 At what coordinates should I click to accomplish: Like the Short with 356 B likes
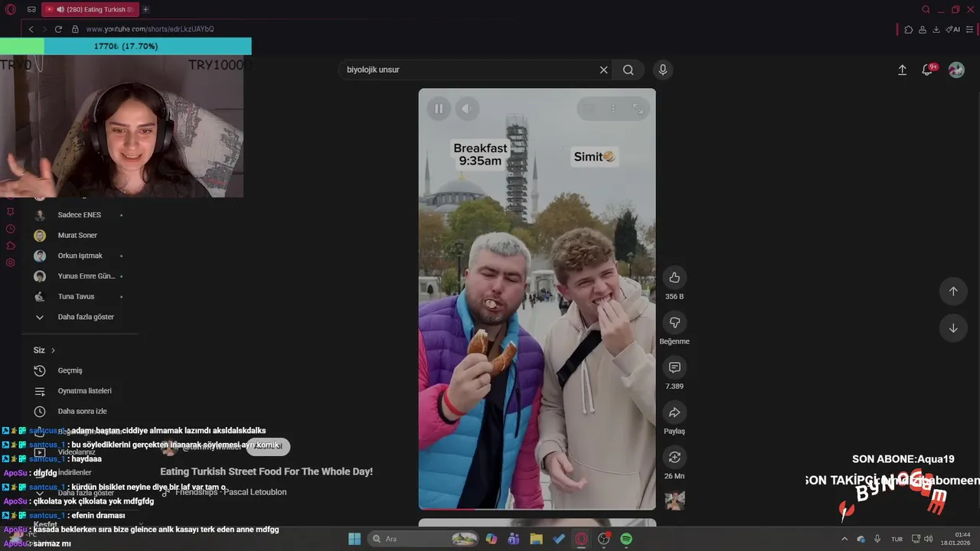[675, 277]
